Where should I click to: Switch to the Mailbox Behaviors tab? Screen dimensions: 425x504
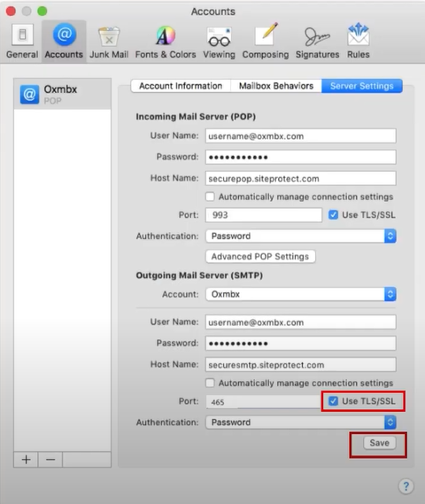(x=276, y=86)
